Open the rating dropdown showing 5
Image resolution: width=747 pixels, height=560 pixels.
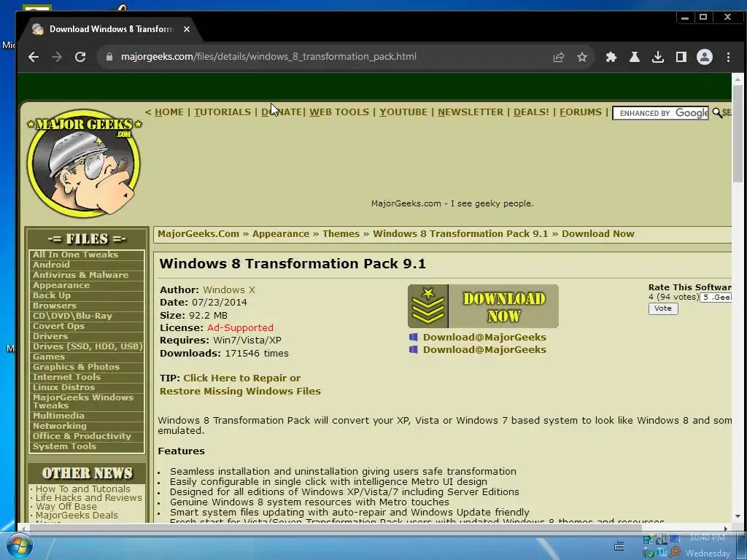click(716, 297)
